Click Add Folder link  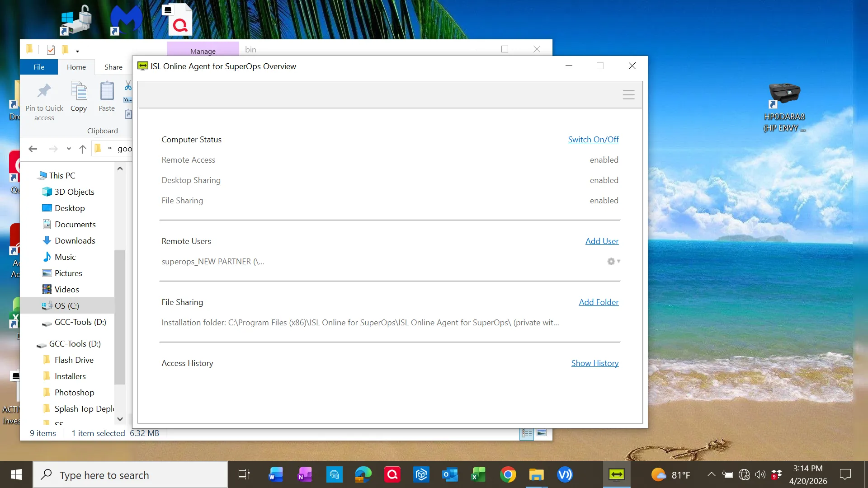[x=599, y=302]
